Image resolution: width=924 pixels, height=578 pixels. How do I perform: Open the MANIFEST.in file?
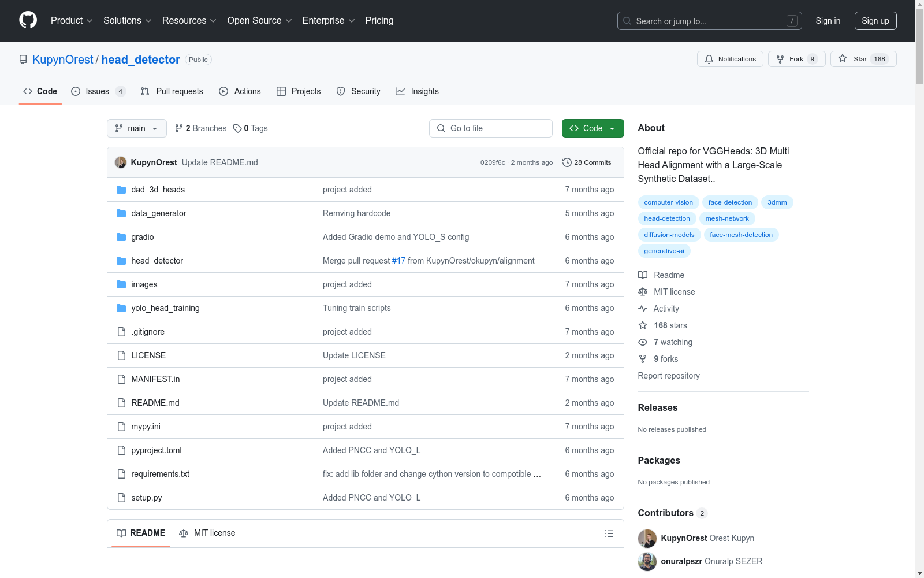click(155, 379)
